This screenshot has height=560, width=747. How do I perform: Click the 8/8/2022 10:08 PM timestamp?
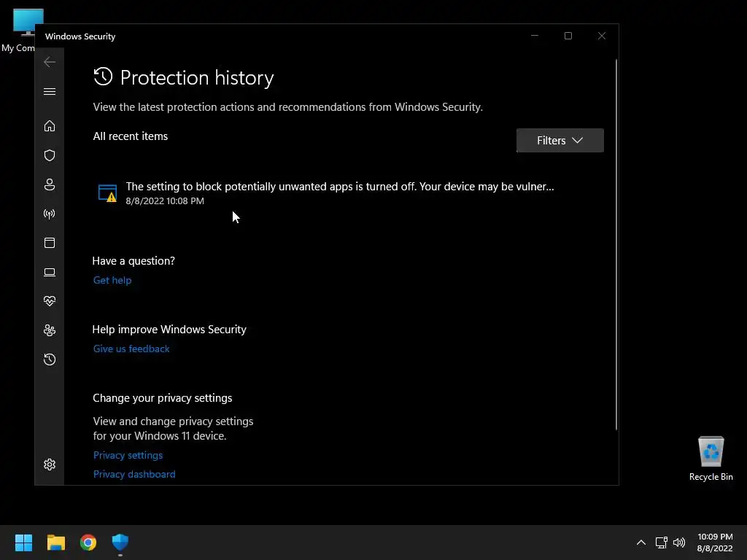coord(165,201)
